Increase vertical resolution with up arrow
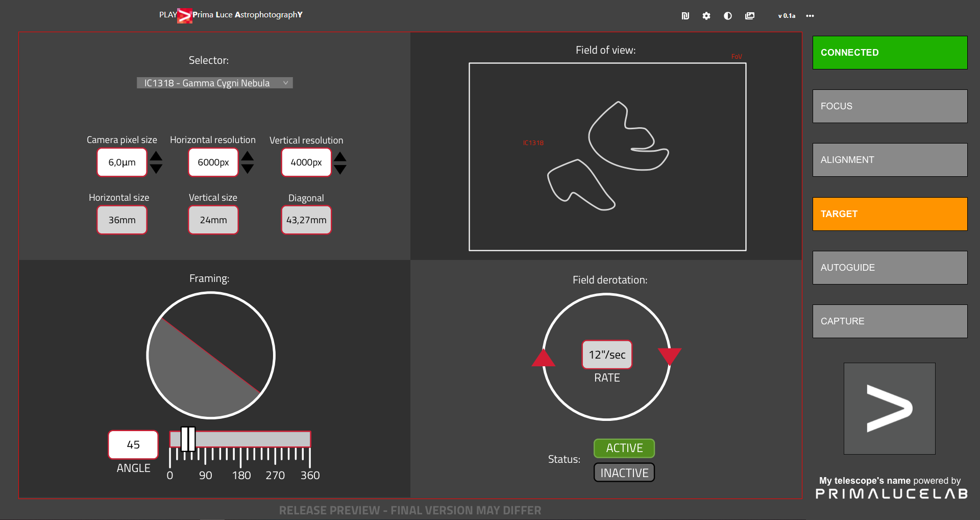This screenshot has width=980, height=520. click(340, 156)
